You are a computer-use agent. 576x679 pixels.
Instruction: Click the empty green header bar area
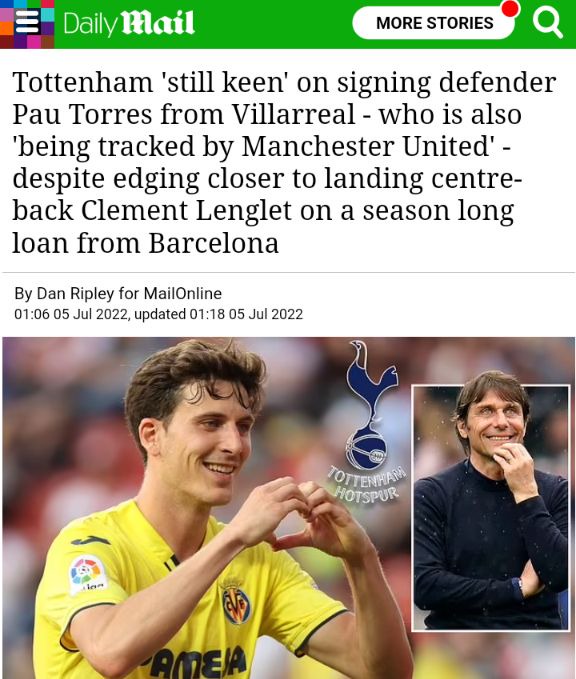273,24
